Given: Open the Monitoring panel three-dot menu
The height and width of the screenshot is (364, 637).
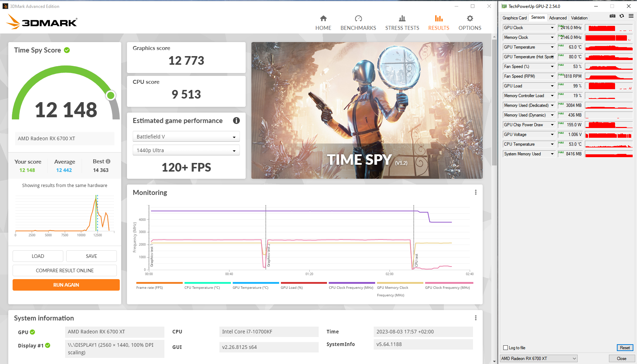Looking at the screenshot, I should [x=476, y=192].
